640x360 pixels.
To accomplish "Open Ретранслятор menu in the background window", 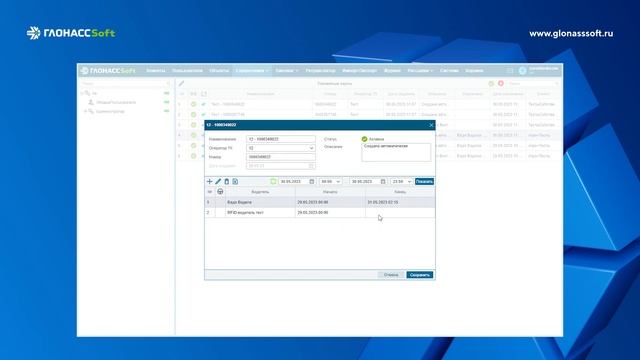I will [x=320, y=71].
